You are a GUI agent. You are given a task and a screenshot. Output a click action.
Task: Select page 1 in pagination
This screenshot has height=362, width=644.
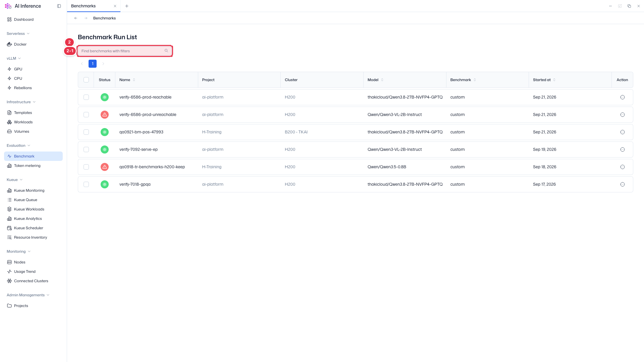(93, 64)
